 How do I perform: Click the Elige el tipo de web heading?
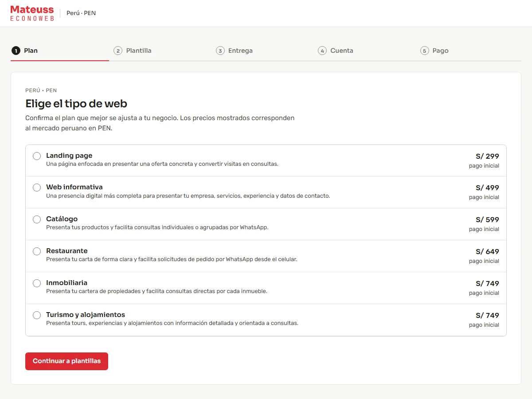76,104
